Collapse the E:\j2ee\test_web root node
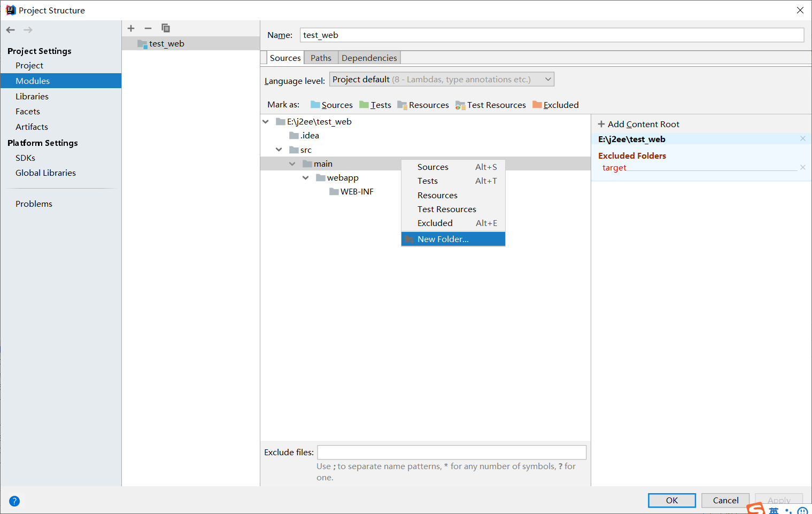 [x=266, y=122]
